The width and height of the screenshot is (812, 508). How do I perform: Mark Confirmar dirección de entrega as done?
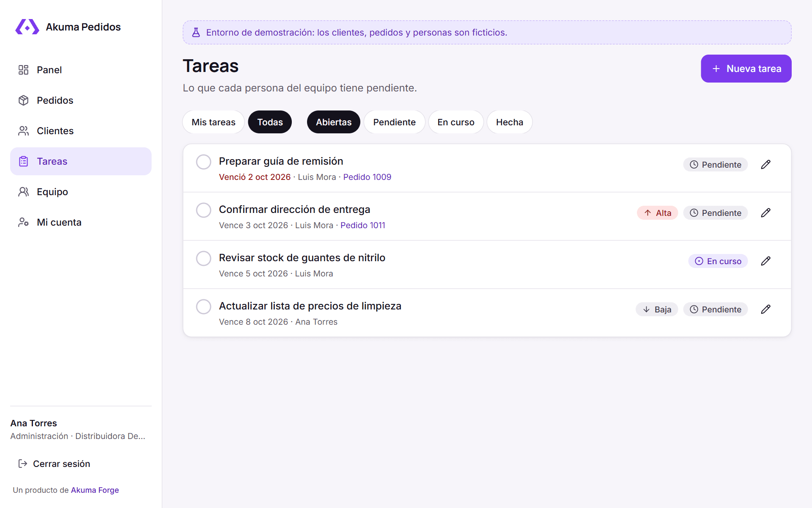(x=203, y=210)
